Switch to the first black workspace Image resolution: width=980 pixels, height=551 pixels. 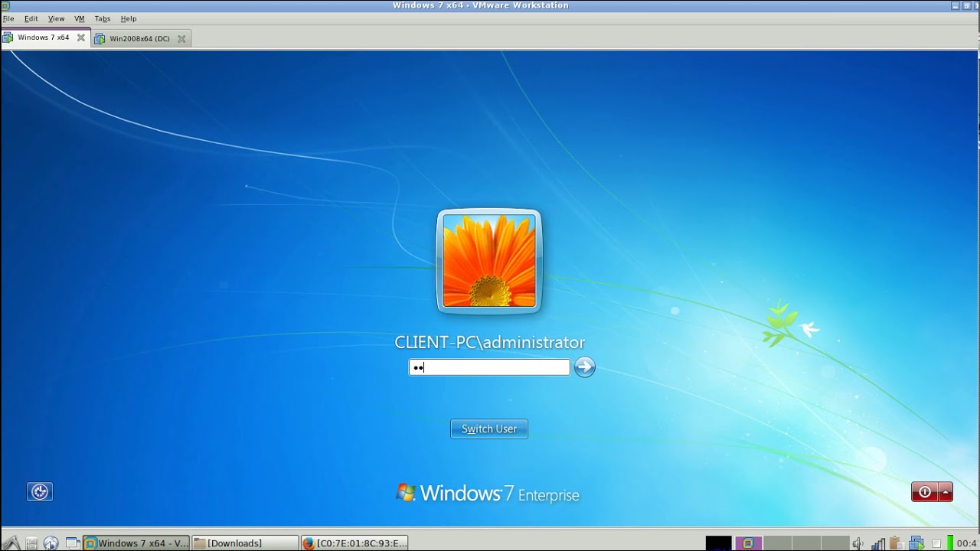pos(718,543)
